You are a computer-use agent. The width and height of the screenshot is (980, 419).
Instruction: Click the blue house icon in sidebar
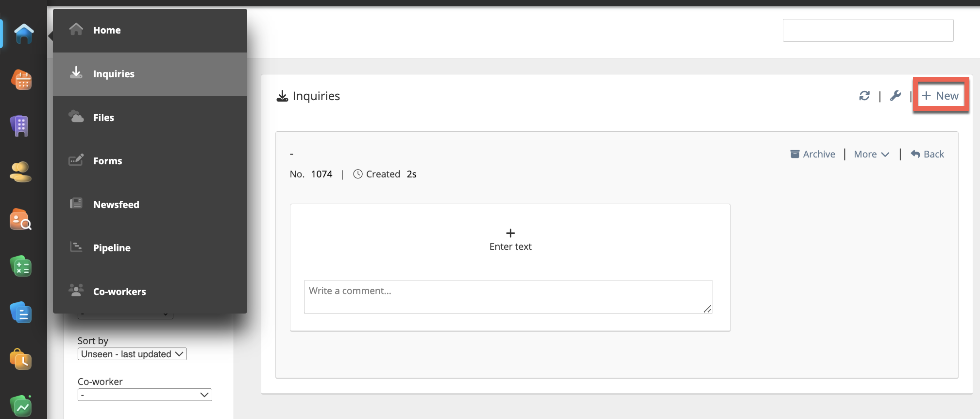(x=23, y=34)
